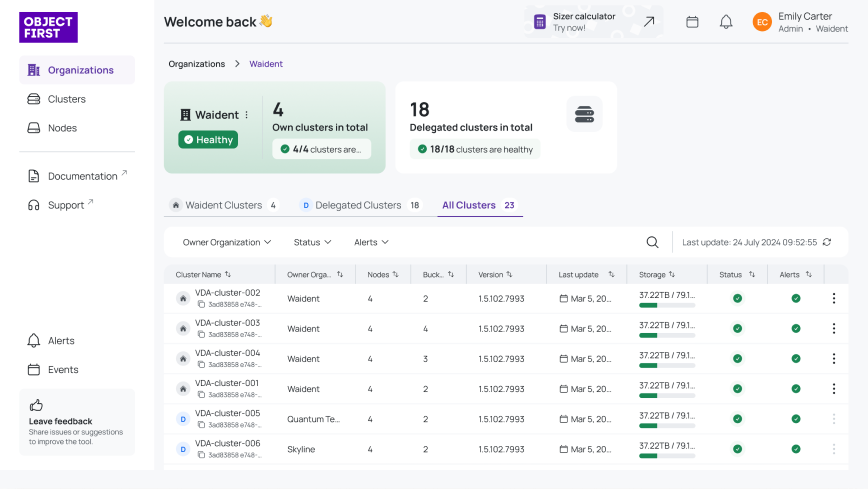This screenshot has height=489, width=868.
Task: Click the EC user avatar
Action: point(762,22)
